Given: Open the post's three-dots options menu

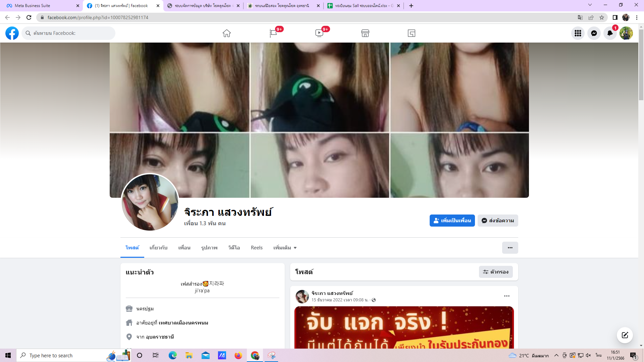Looking at the screenshot, I should pos(506,296).
